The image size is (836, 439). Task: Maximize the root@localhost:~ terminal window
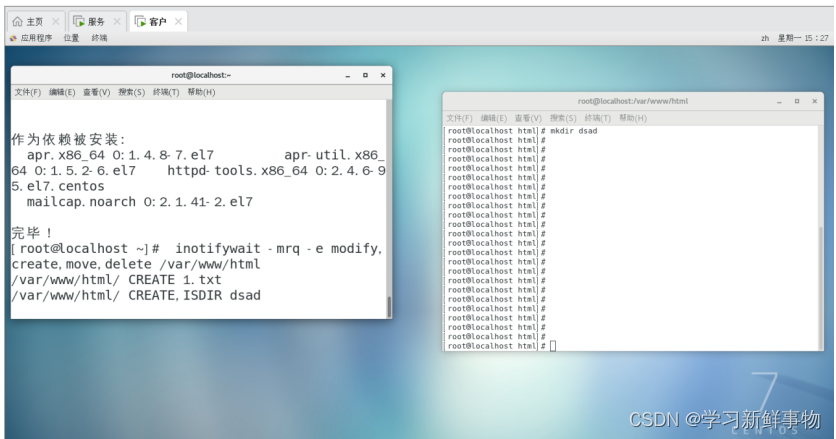click(365, 76)
